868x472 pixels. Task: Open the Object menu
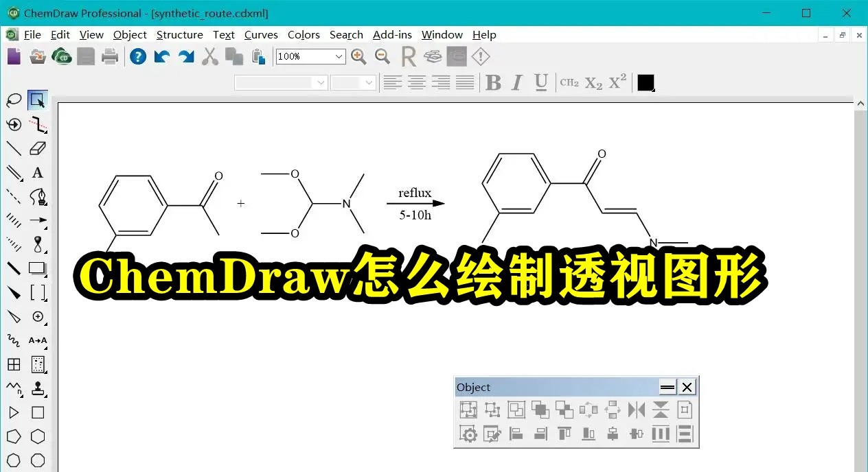130,34
